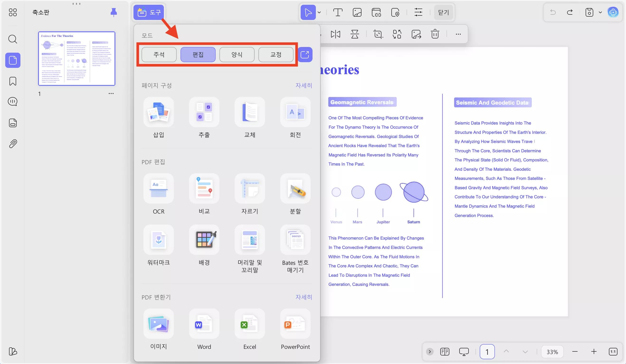Image resolution: width=626 pixels, height=364 pixels.
Task: Click the 33% zoom level field
Action: pos(552,352)
